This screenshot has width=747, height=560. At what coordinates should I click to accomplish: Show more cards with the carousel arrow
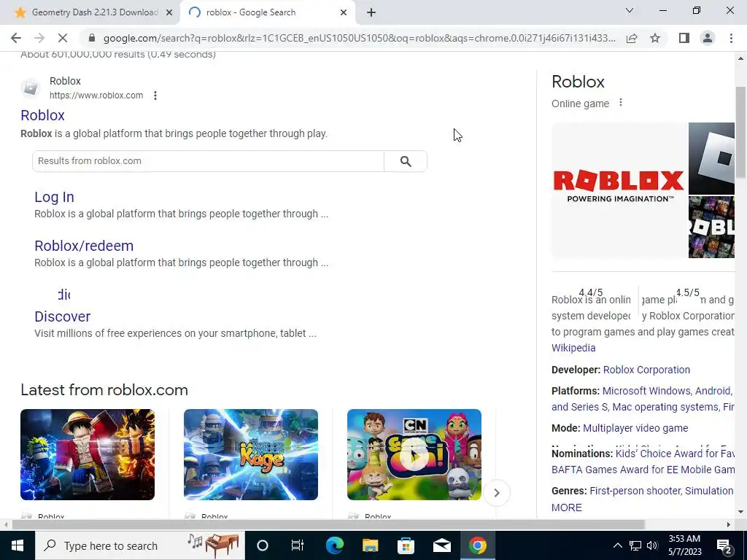coord(496,493)
